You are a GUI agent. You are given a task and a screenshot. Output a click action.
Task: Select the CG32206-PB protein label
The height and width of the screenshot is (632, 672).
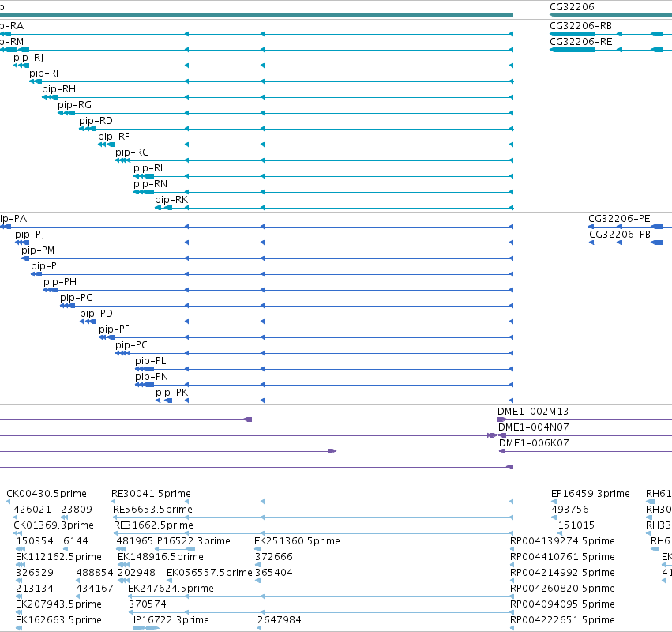[x=620, y=235]
